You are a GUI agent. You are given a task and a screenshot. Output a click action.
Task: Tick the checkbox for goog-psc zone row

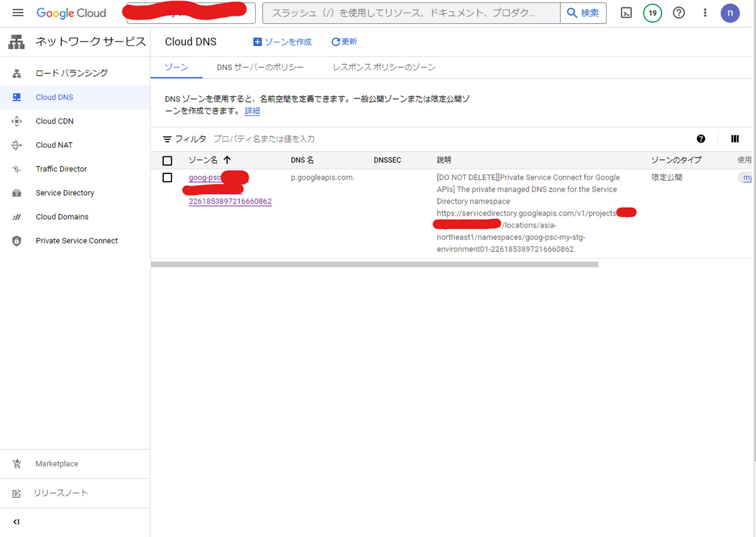pyautogui.click(x=168, y=178)
